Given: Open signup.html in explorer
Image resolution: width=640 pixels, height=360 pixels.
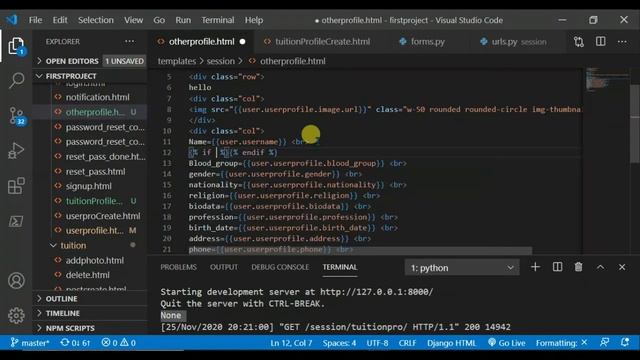Looking at the screenshot, I should (x=89, y=186).
